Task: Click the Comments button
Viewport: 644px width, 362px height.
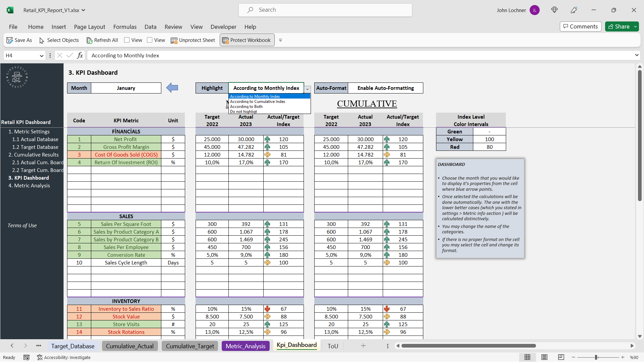Action: (580, 26)
